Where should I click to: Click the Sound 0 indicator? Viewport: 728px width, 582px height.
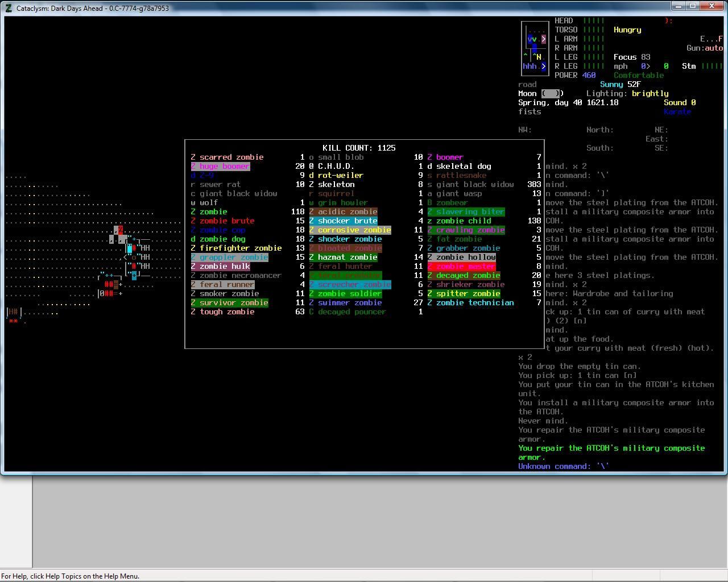(x=680, y=102)
